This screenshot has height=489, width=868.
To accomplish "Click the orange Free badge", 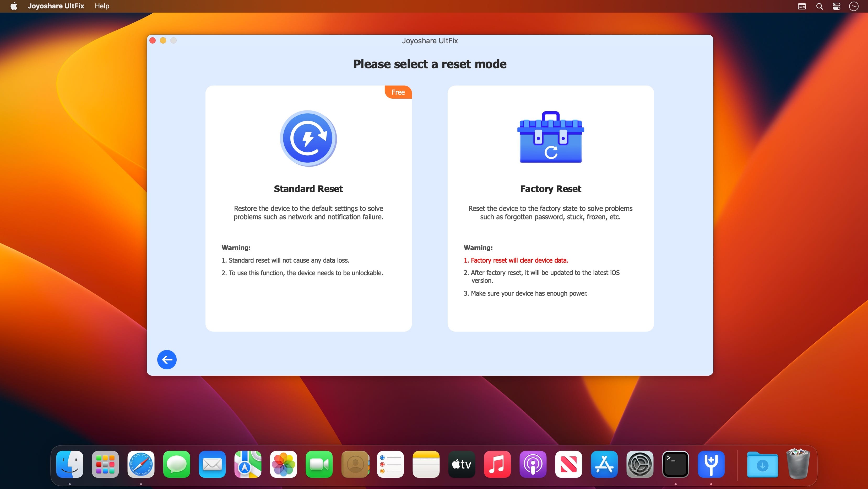I will (398, 92).
